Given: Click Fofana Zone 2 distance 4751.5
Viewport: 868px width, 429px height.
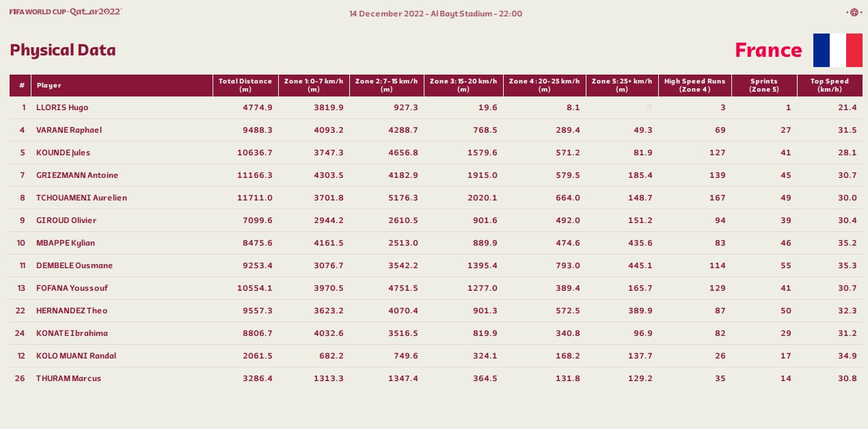Looking at the screenshot, I should (x=403, y=288).
